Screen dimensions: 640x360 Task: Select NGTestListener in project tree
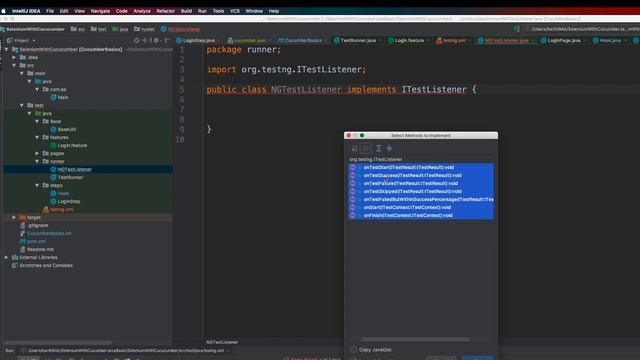pos(74,169)
